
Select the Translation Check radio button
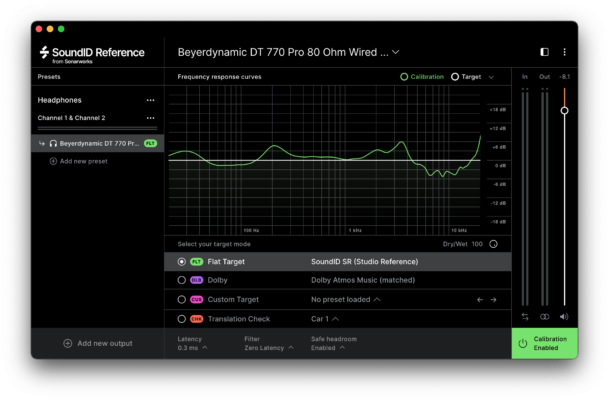181,318
